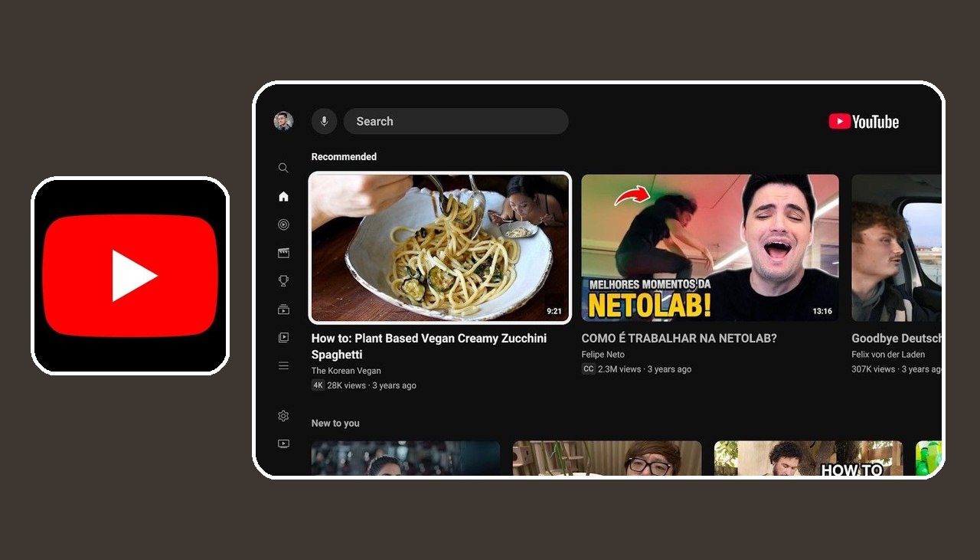Click the CC badge under NETOLAB video
This screenshot has width=980, height=560.
(588, 368)
